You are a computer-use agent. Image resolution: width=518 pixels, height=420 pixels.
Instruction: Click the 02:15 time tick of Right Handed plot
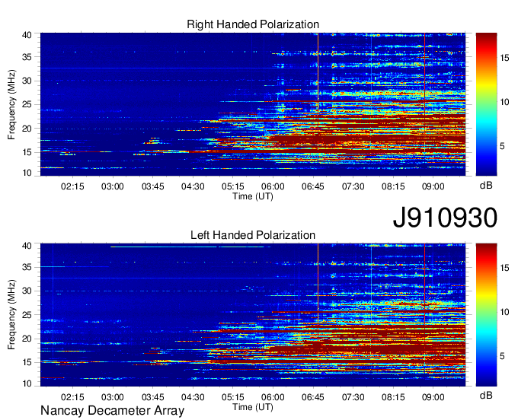tap(72, 186)
